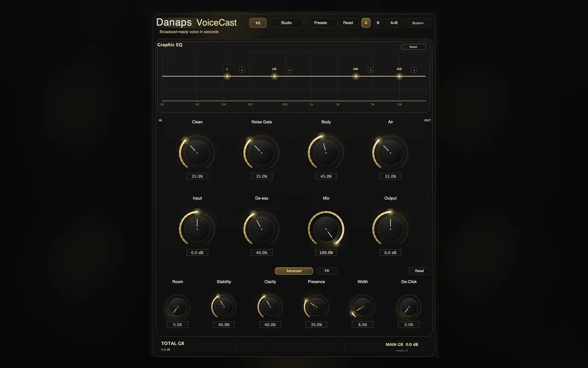Select the L band node on the EQ line

227,76
